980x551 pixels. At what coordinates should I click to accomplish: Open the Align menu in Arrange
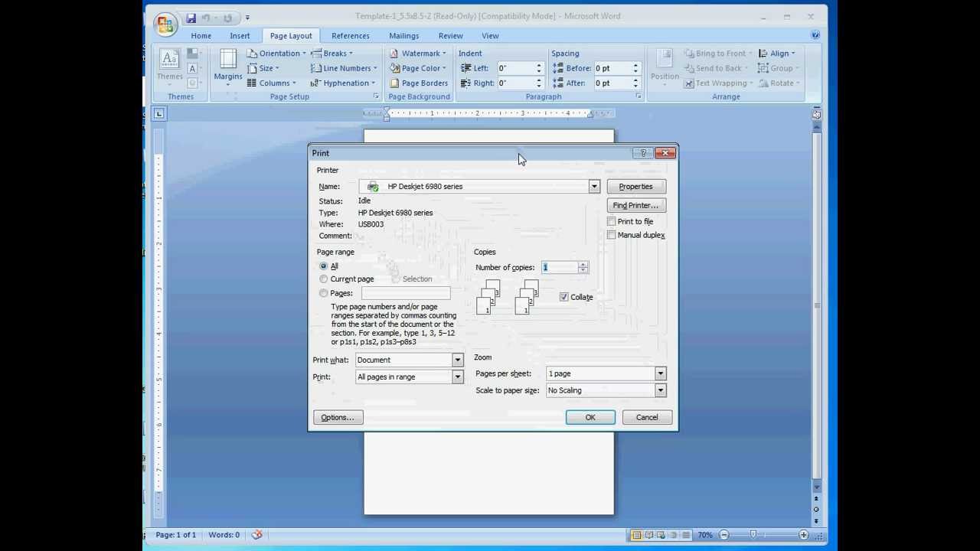coord(777,54)
